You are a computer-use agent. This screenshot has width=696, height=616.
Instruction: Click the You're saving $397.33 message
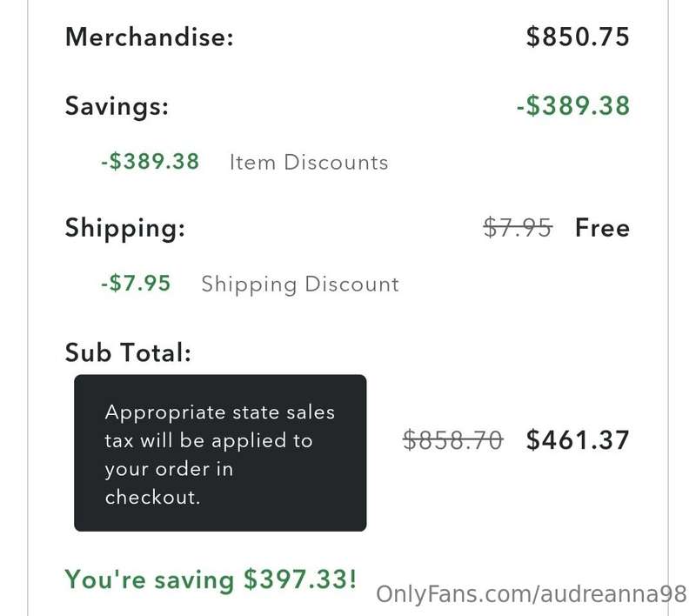click(x=211, y=579)
